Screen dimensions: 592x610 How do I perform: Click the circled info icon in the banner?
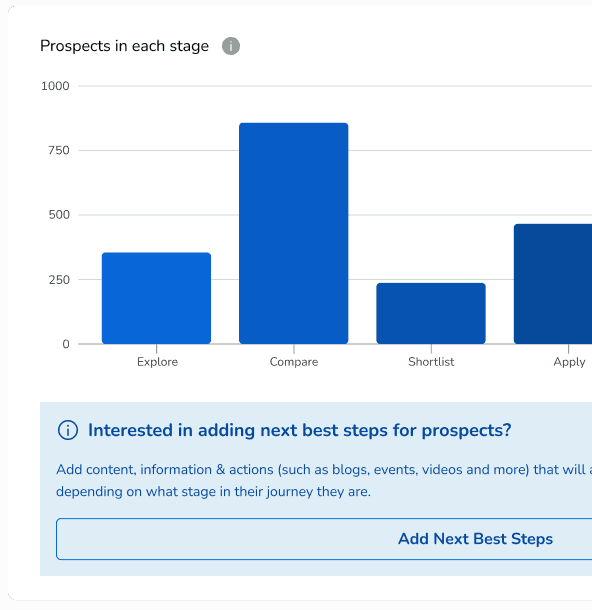click(x=68, y=430)
